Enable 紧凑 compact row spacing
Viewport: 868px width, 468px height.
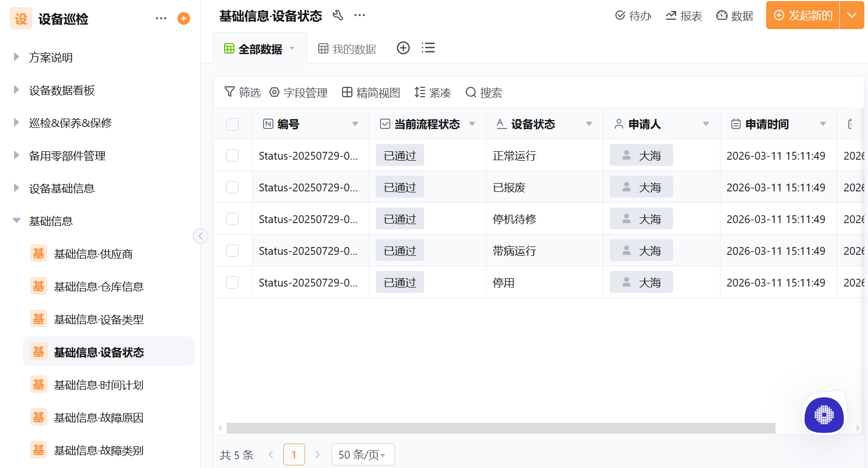pos(432,92)
